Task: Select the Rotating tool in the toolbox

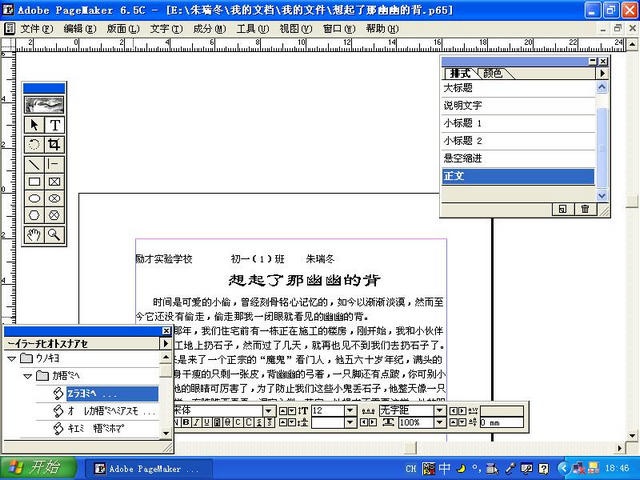Action: 34,144
